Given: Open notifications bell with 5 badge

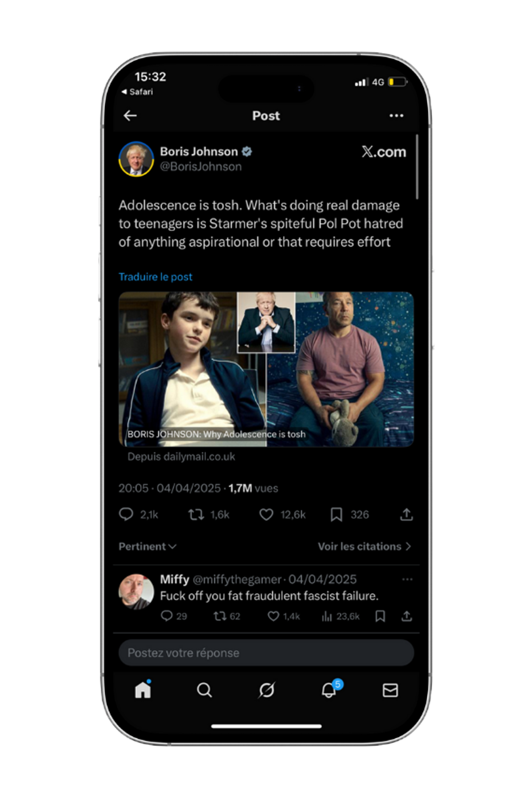Looking at the screenshot, I should click(329, 690).
